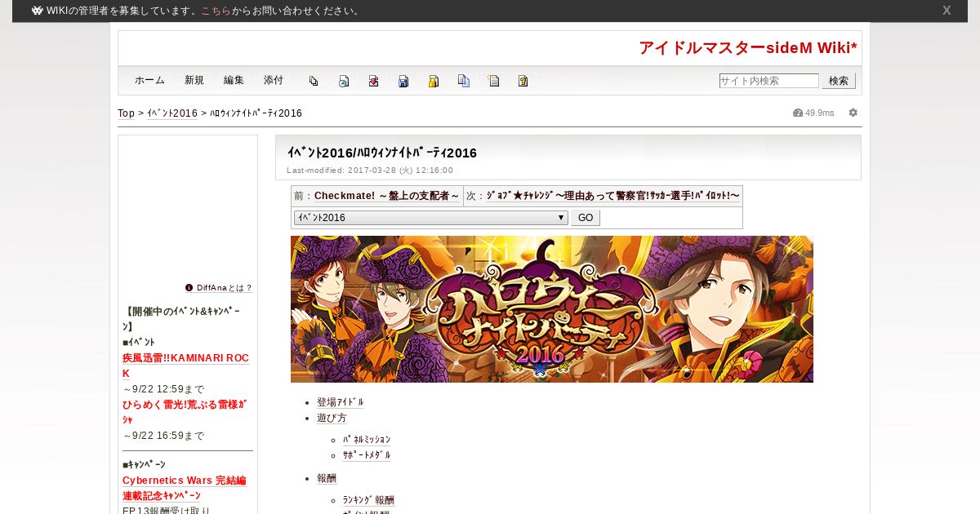Open backup icon with clock page
Screen dimensions: 980x514
[x=344, y=81]
